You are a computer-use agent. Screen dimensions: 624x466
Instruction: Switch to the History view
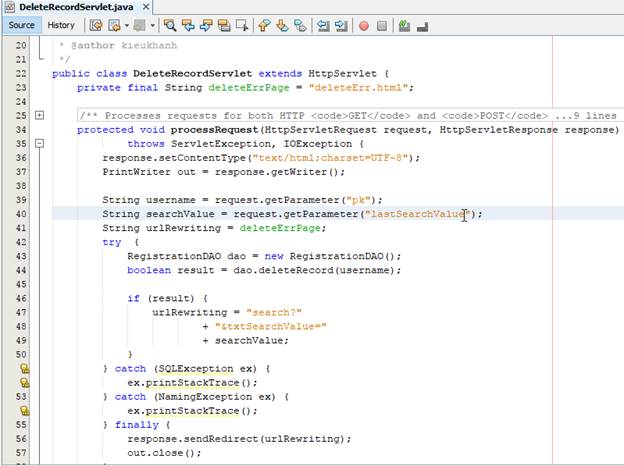tap(61, 25)
